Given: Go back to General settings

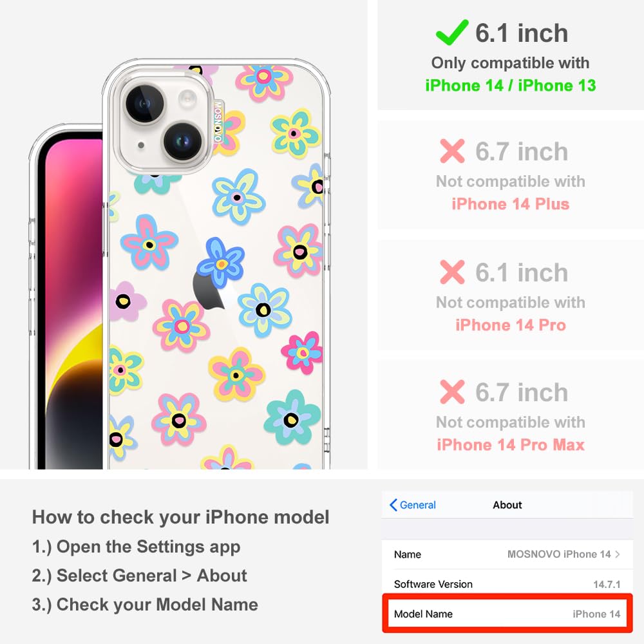Looking at the screenshot, I should 412,505.
